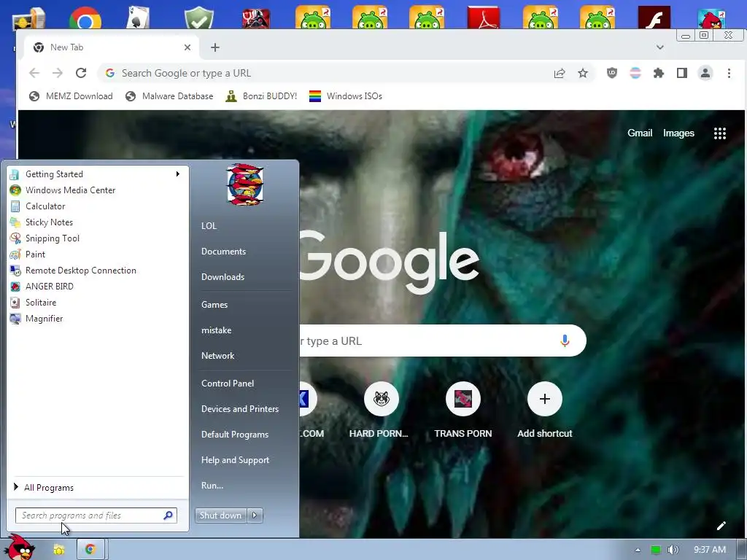Screen dimensions: 747x560
Task: Click the angry bird Start button
Action: click(x=20, y=547)
